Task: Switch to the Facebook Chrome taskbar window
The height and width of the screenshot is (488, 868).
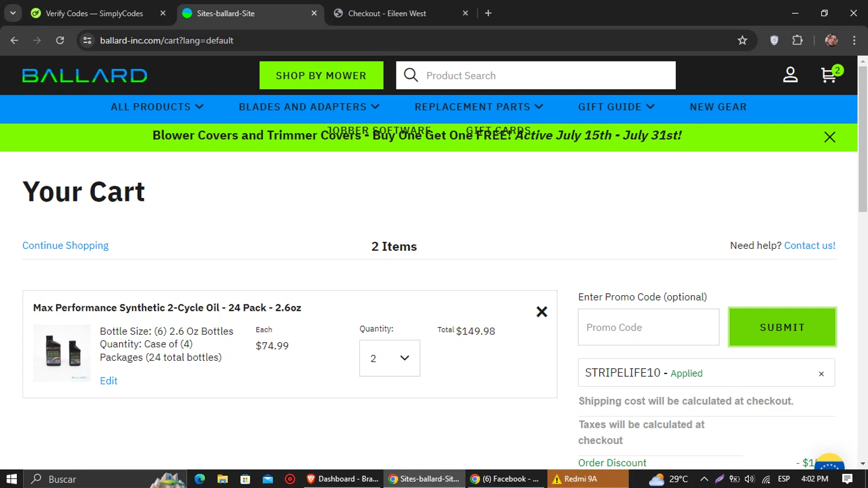Action: click(x=505, y=479)
